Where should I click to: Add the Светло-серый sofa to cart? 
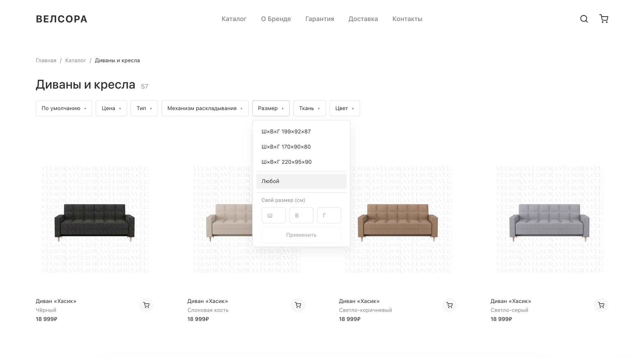[x=601, y=305]
